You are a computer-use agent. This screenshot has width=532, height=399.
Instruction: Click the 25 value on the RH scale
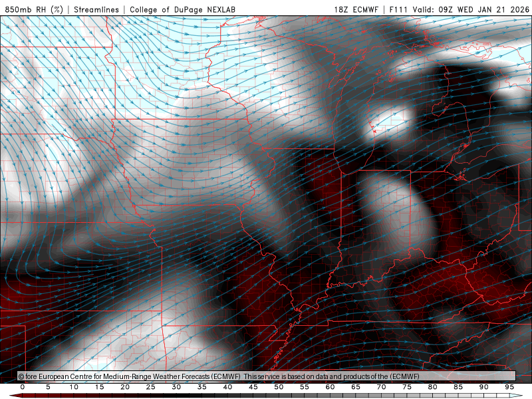[151, 387]
